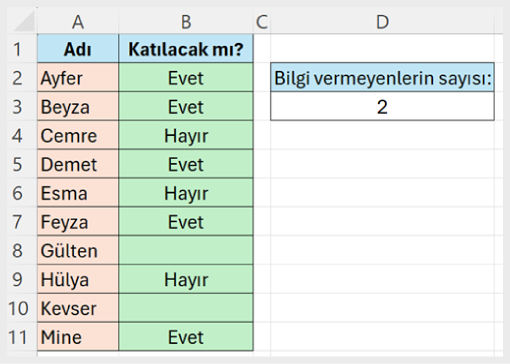Screen dimensions: 510x364
Task: Click 'Bilgi vermeyenlerin sayısı:' label cell
Action: click(x=382, y=77)
